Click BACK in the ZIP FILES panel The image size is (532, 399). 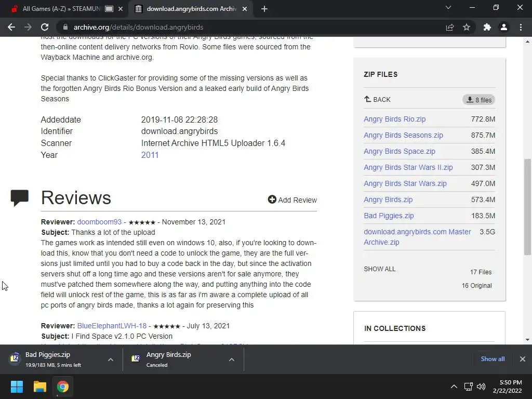click(x=377, y=99)
